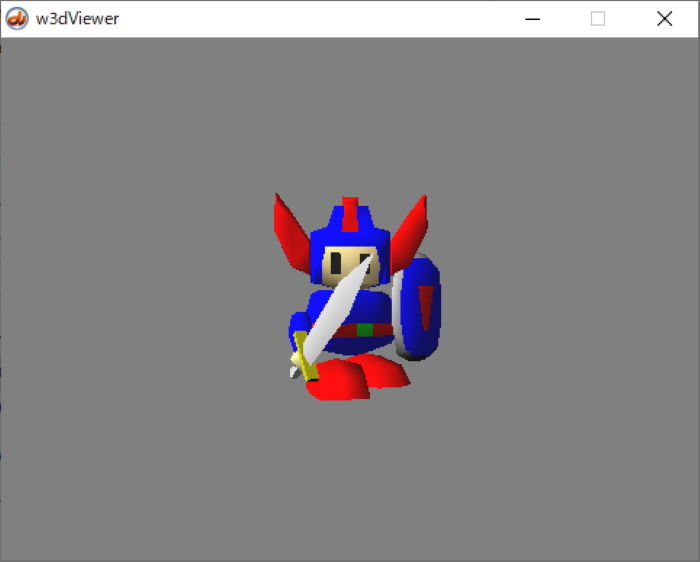Close the w3dViewer window
The height and width of the screenshot is (562, 700).
pos(665,19)
